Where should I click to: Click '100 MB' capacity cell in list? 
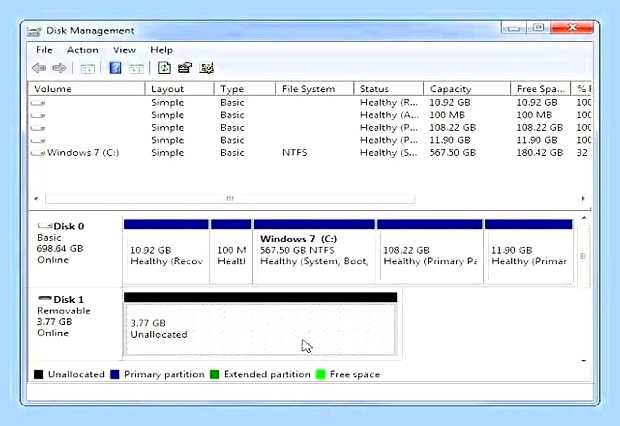pyautogui.click(x=447, y=115)
